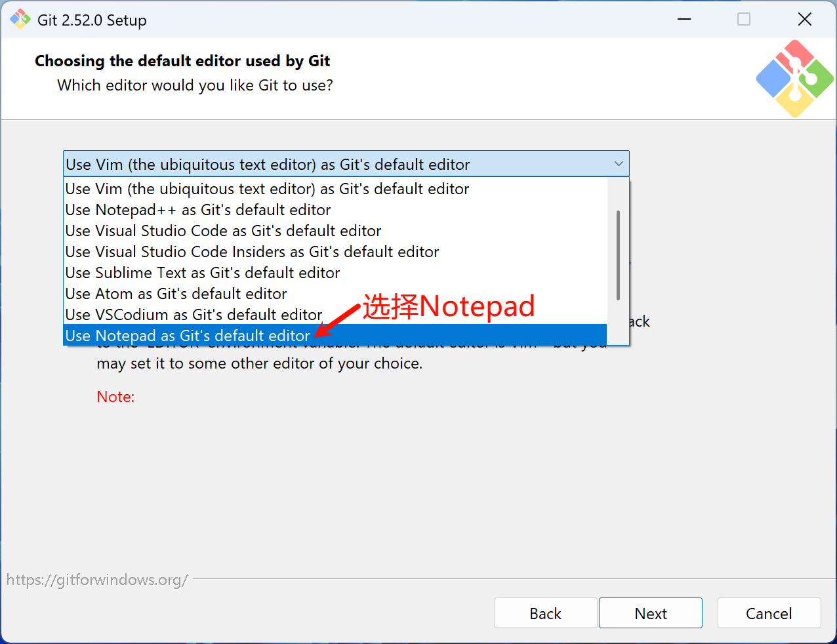Select Use Vim as Git's default editor
This screenshot has width=837, height=644.
267,189
